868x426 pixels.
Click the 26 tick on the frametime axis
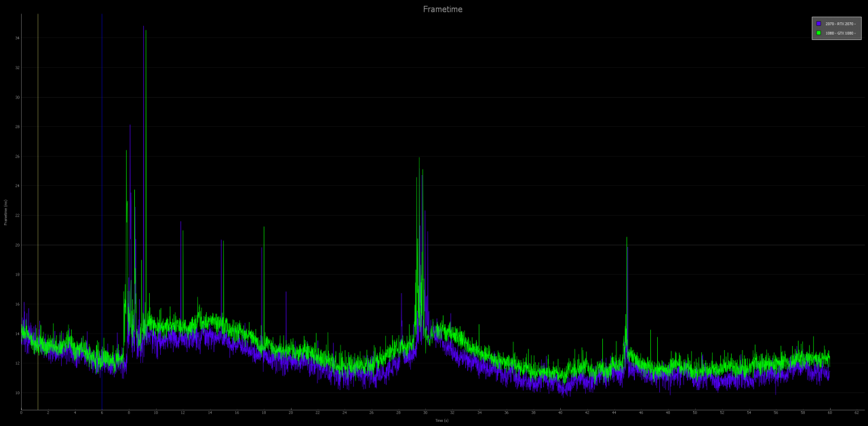tap(17, 157)
